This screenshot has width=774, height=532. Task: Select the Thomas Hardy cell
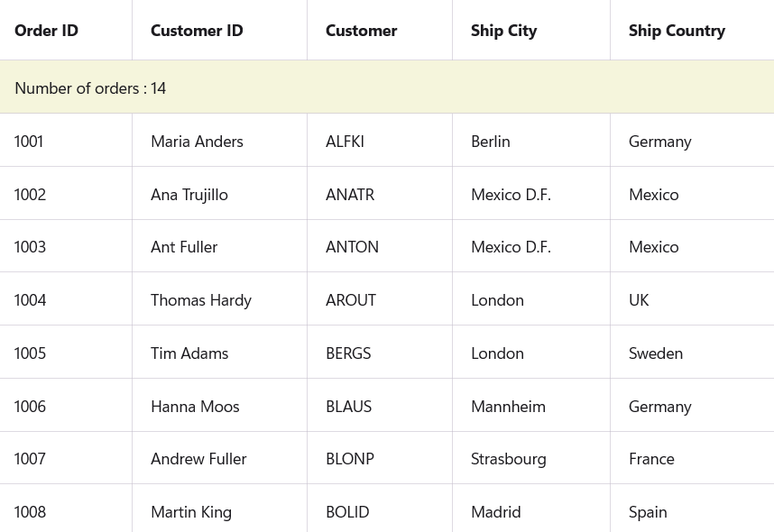tap(201, 300)
